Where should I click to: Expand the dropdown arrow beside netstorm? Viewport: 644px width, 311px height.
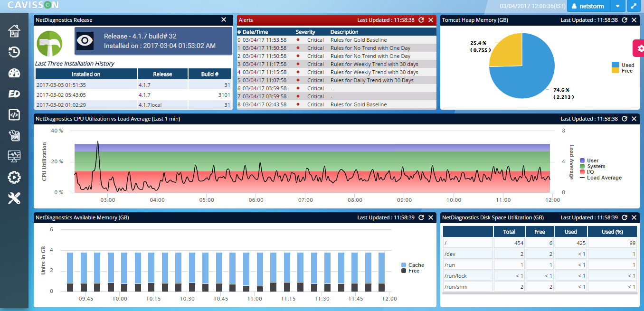point(617,6)
